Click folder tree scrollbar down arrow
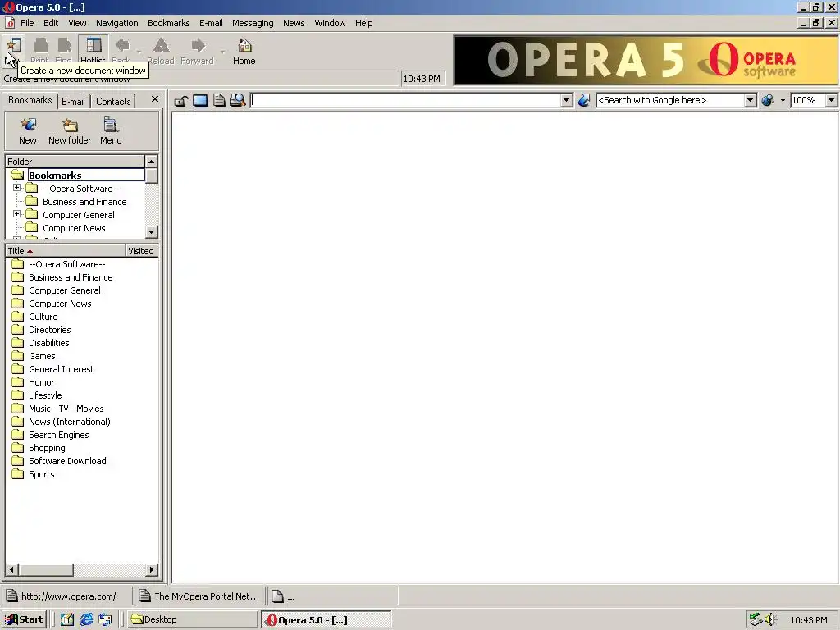The image size is (840, 630). (152, 232)
